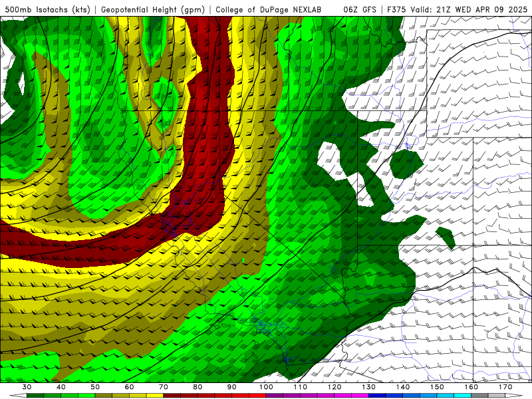Click the legend value 160
Screen dimensions: 532x399
pyautogui.click(x=471, y=387)
